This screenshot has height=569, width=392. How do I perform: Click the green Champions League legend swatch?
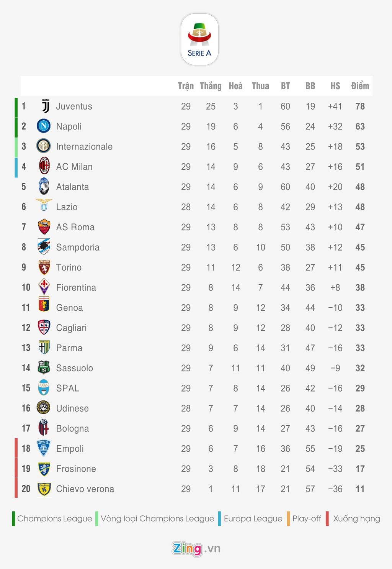[13, 518]
